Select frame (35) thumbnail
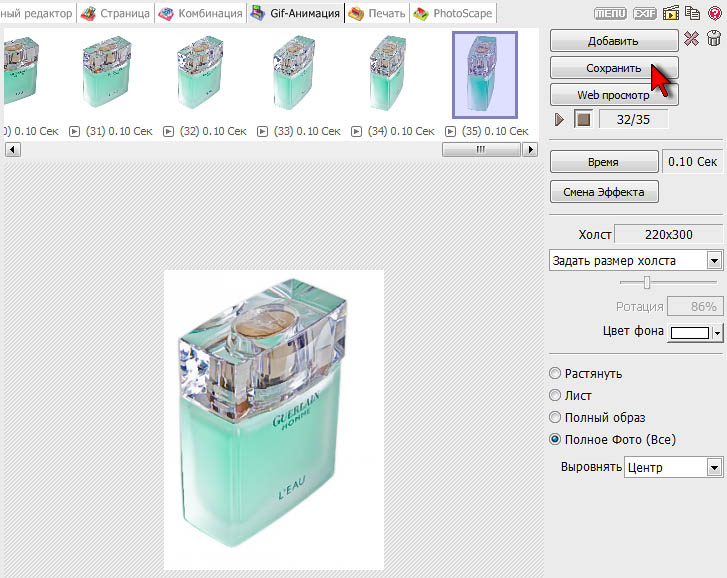 tap(485, 75)
